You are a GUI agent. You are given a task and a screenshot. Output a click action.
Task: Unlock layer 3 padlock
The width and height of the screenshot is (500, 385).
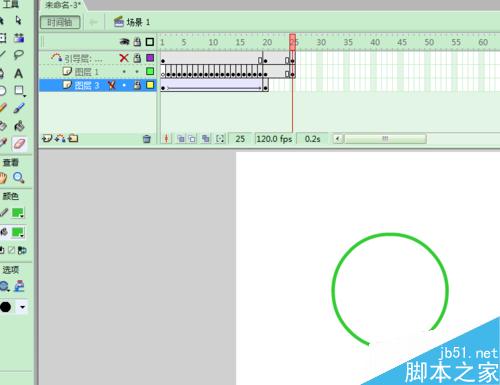(x=137, y=85)
